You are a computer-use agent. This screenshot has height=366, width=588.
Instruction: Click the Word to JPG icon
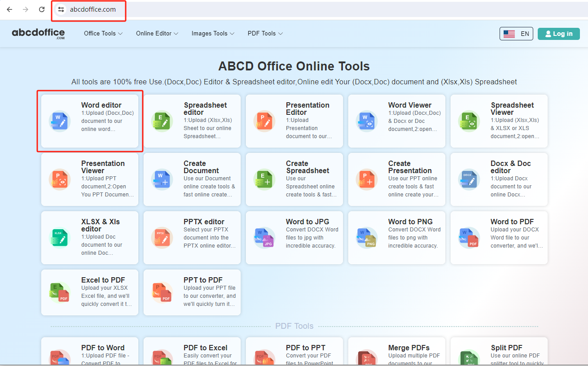tap(264, 238)
